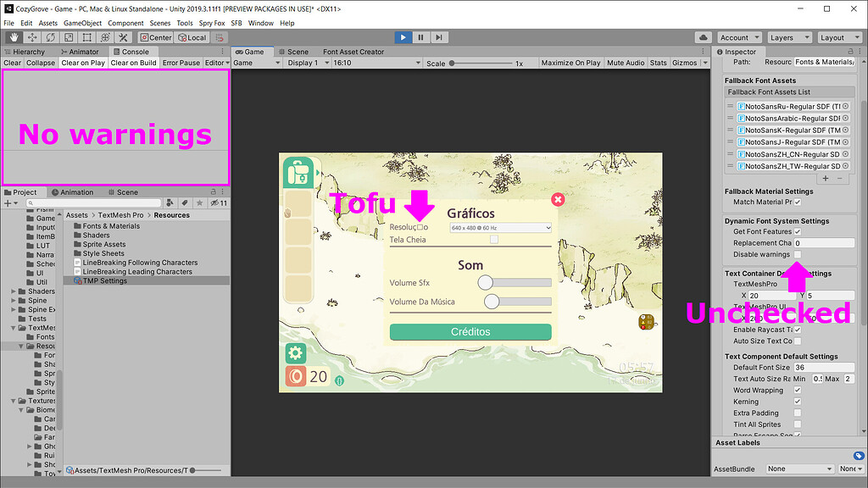Open the custom wrench tool in the toolbar
The width and height of the screenshot is (868, 488).
[121, 36]
